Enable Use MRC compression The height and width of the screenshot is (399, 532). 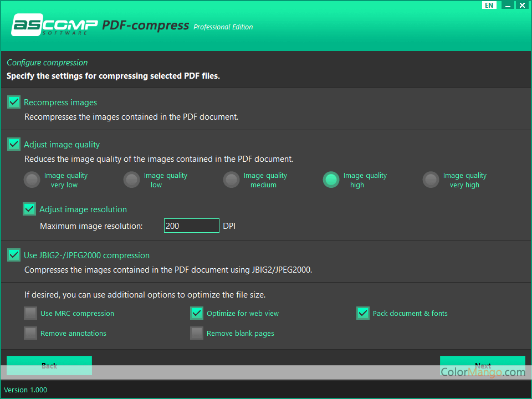click(x=30, y=313)
